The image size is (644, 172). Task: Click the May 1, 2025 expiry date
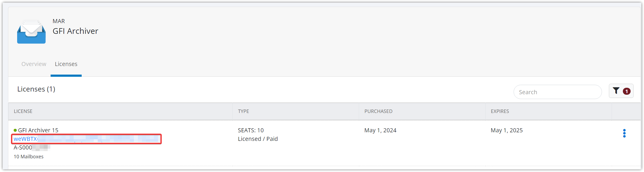(506, 130)
